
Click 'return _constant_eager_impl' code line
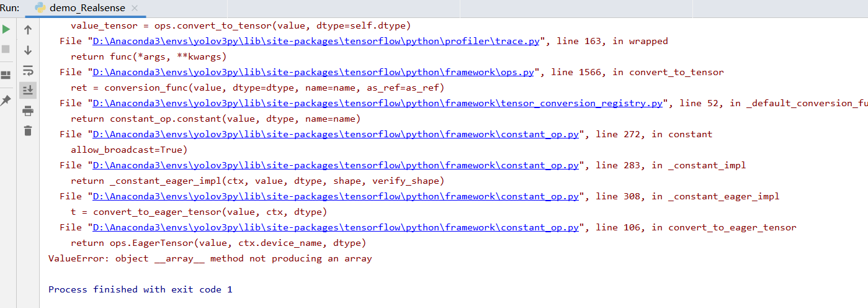pyautogui.click(x=257, y=181)
